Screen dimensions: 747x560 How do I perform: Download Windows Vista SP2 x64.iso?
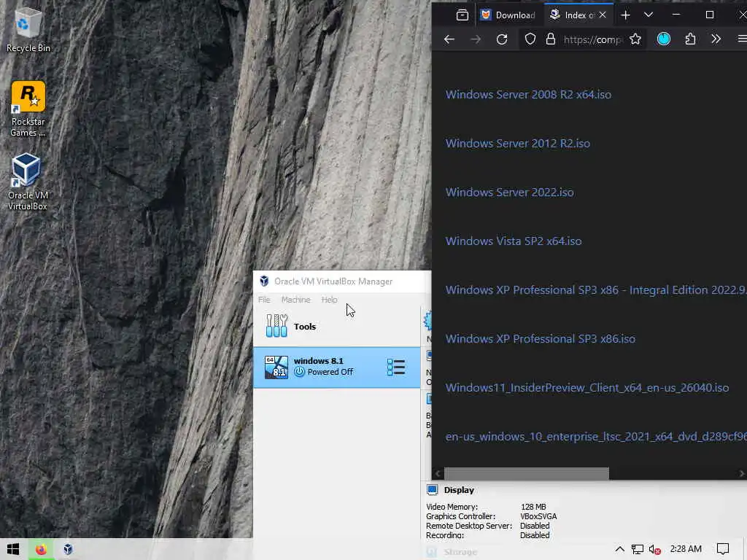514,241
